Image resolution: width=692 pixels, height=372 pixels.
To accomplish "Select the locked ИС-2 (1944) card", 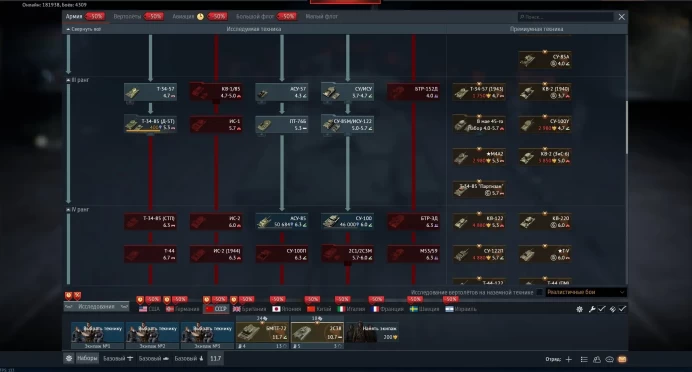I will point(216,254).
